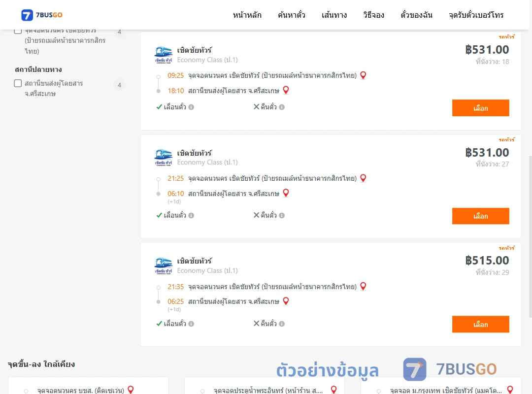Screen dimensions: 532x394
Task: Open map pin for จุดจอดประตูน้ำพระอินทร์ nearby stop
Action: coord(334,390)
